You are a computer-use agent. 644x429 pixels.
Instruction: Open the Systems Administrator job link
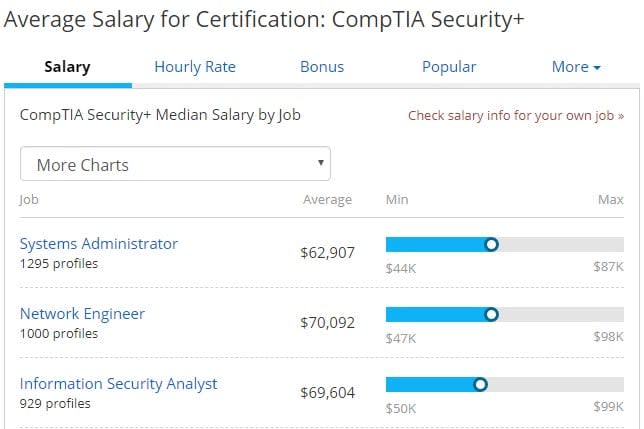pos(99,243)
